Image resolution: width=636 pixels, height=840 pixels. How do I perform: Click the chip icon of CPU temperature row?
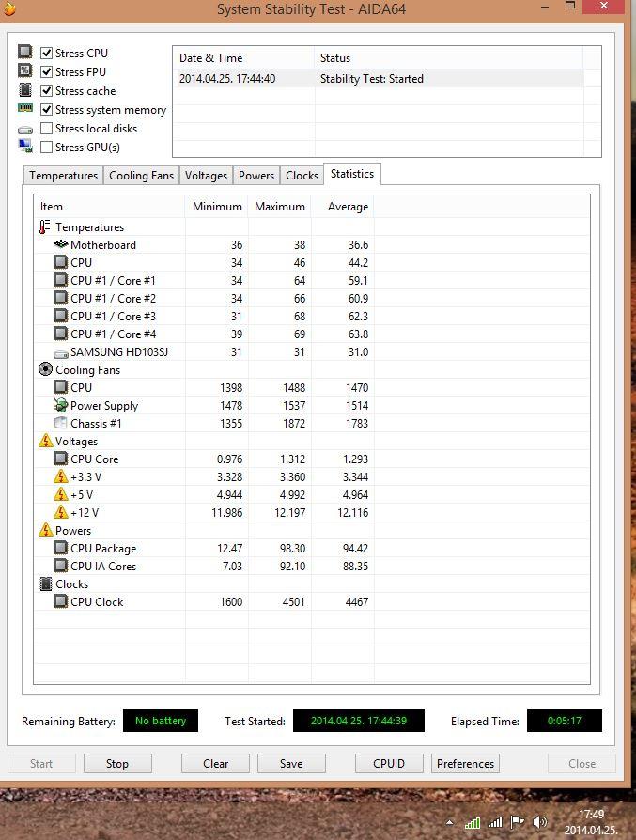click(60, 262)
